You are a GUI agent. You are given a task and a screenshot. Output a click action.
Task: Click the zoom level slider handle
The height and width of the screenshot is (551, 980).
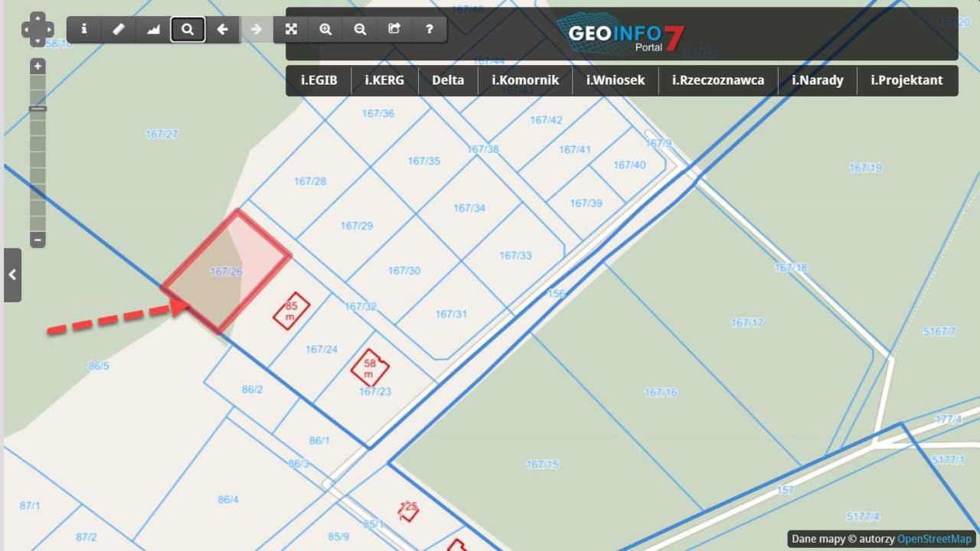(38, 109)
